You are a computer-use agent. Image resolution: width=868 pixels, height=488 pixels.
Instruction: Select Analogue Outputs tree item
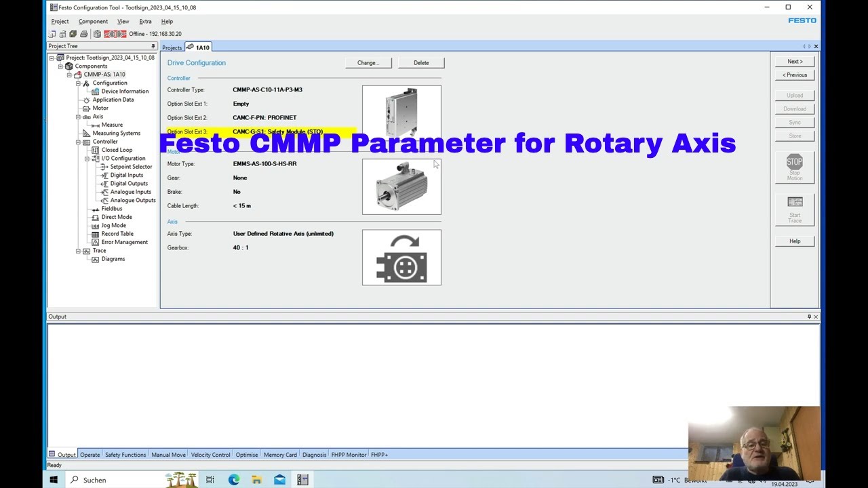133,200
